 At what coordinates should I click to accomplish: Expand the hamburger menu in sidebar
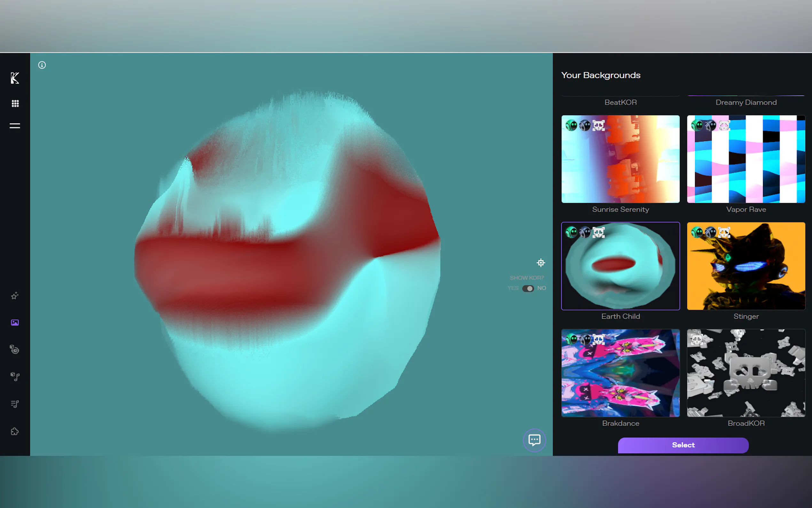click(x=15, y=126)
